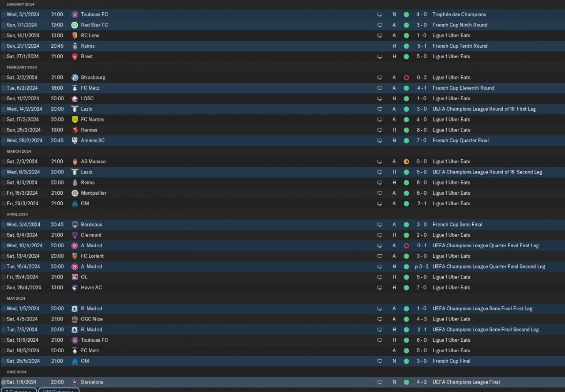Open the Red Star FC team link
The image size is (565, 392).
click(x=94, y=25)
